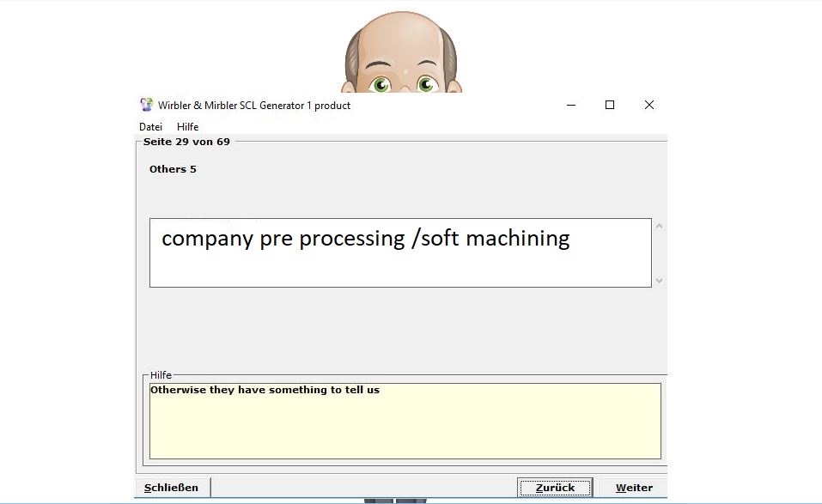This screenshot has height=504, width=822.
Task: Click the mascot's feet below the window
Action: pyautogui.click(x=395, y=500)
